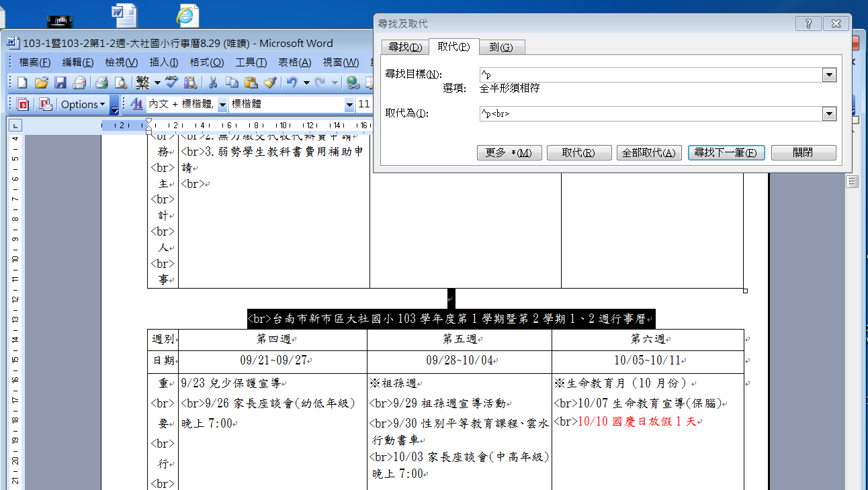Click the Open folder icon
Screen dimensions: 868x490
click(x=41, y=83)
